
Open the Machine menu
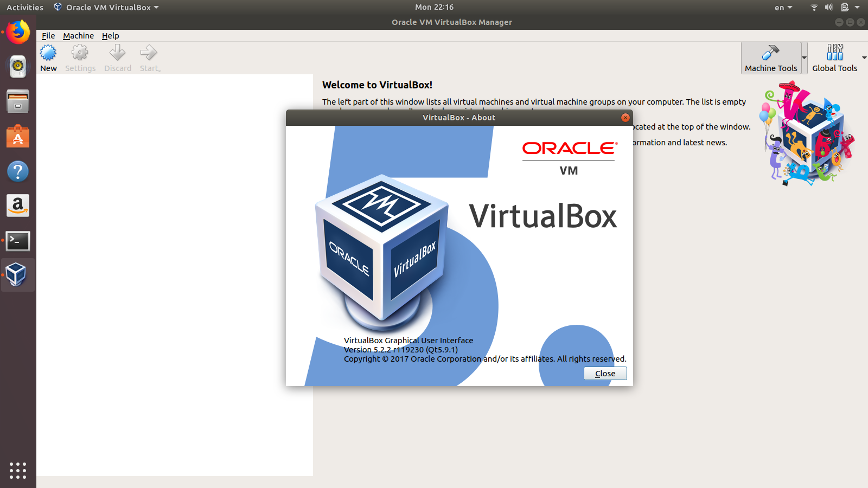tap(78, 35)
